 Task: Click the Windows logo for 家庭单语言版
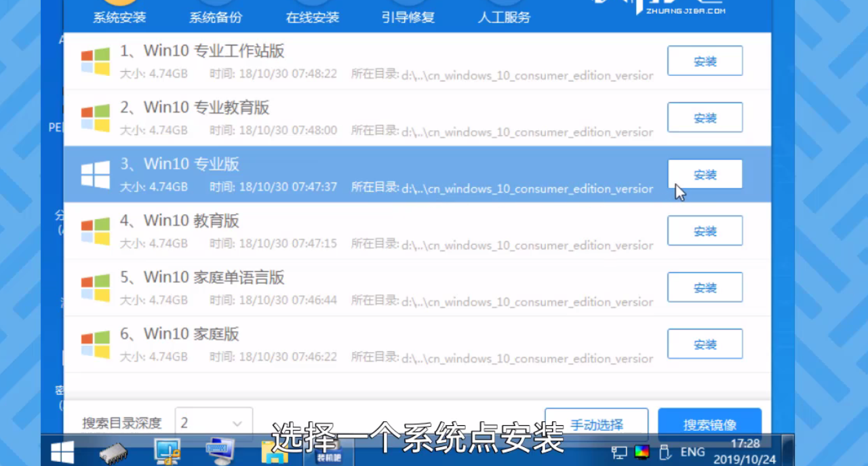96,288
